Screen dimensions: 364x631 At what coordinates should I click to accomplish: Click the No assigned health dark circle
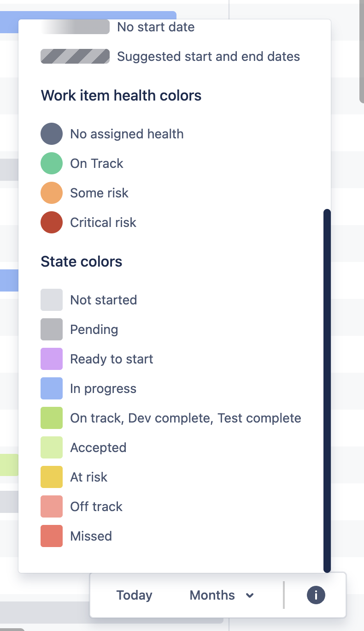52,134
